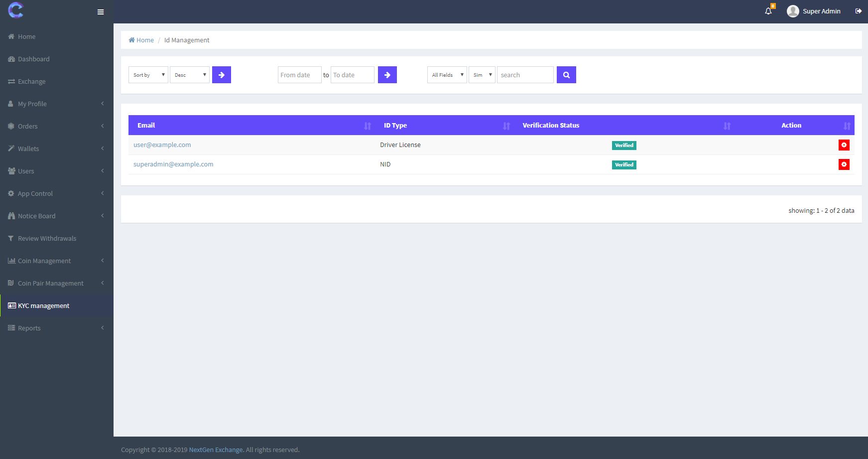
Task: Click the Verified badge for superadmin@example.com
Action: coord(624,164)
